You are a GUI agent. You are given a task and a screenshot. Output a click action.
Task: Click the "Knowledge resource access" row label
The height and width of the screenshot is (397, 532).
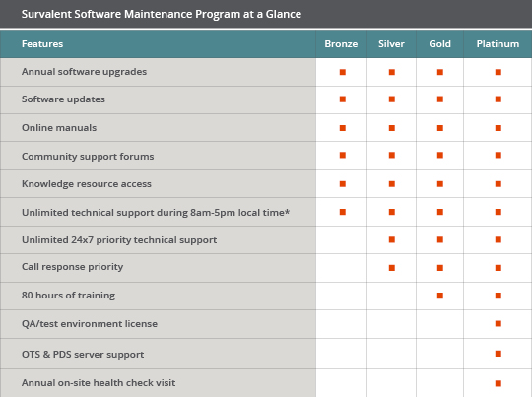point(87,183)
